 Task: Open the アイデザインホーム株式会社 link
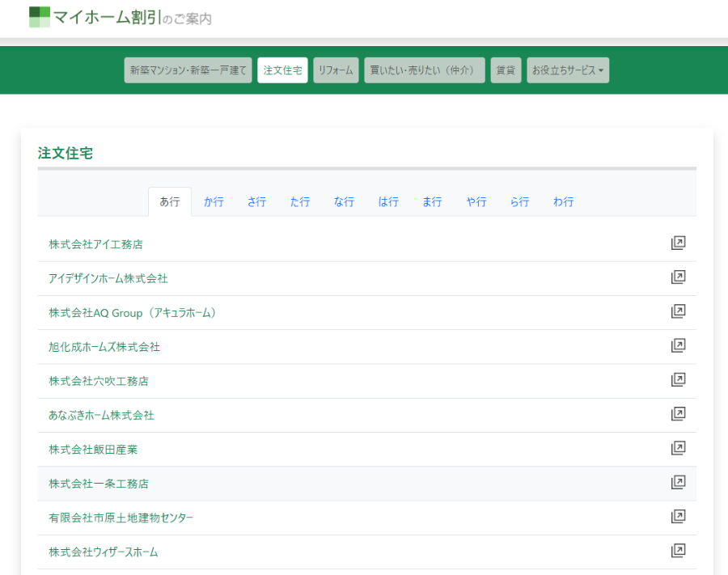(108, 278)
